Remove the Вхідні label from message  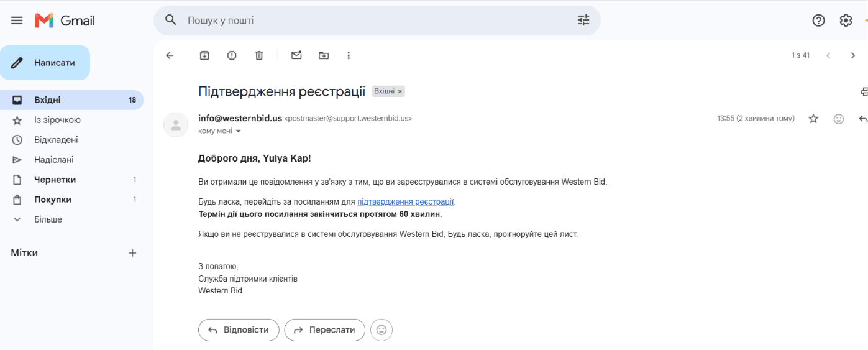[400, 91]
